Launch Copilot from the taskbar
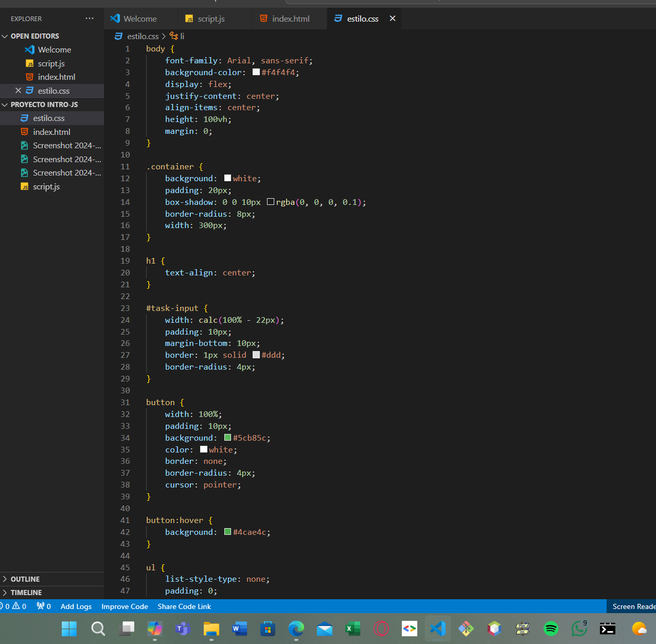 (x=155, y=629)
